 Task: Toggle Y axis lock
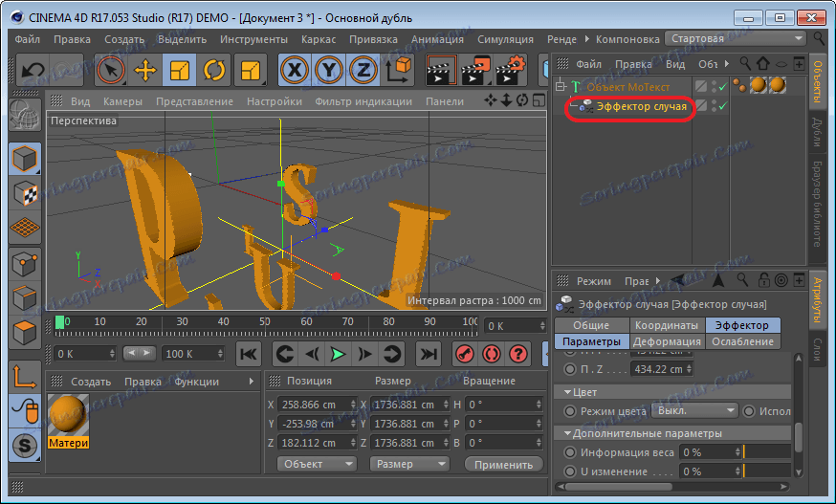click(x=329, y=70)
